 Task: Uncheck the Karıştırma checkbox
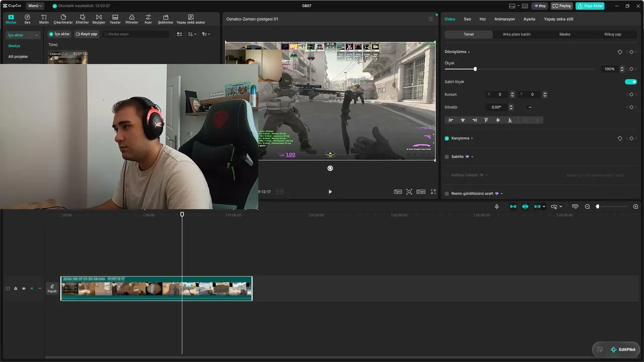pos(447,138)
